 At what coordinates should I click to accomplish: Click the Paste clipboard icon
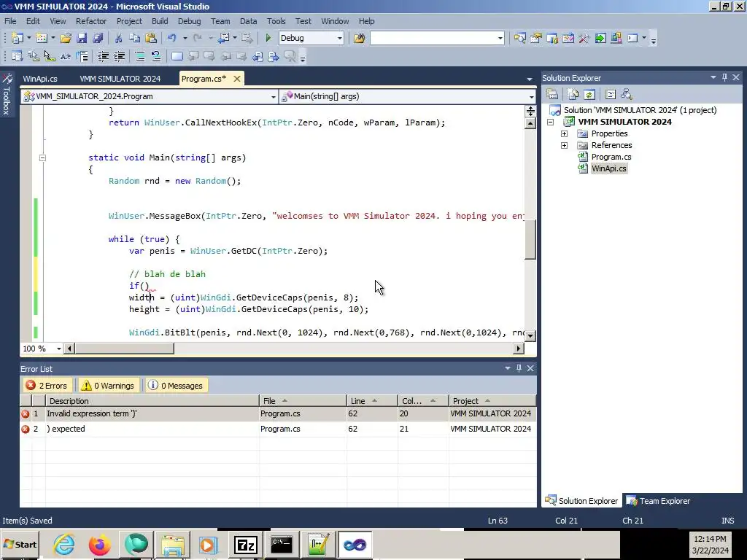(151, 38)
